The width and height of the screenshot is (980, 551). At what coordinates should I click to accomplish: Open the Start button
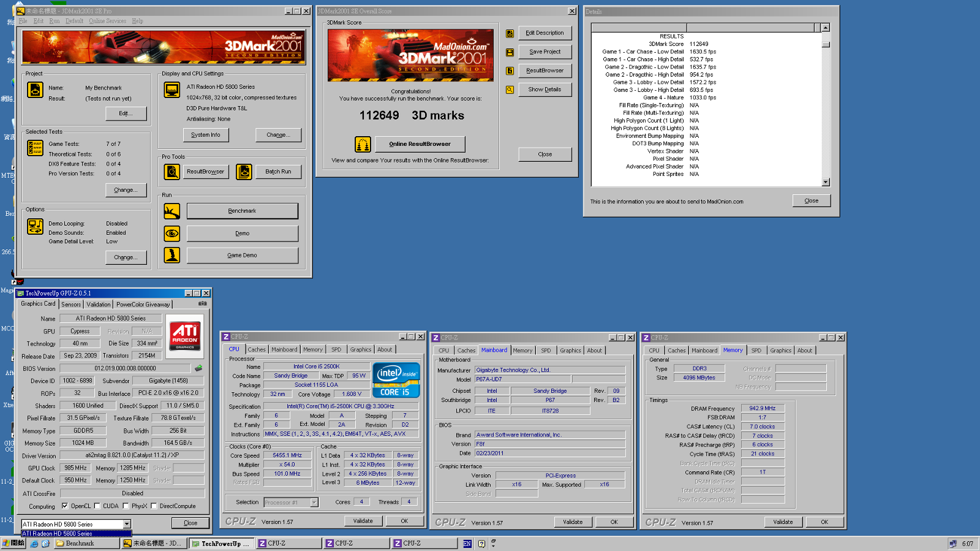click(x=13, y=543)
